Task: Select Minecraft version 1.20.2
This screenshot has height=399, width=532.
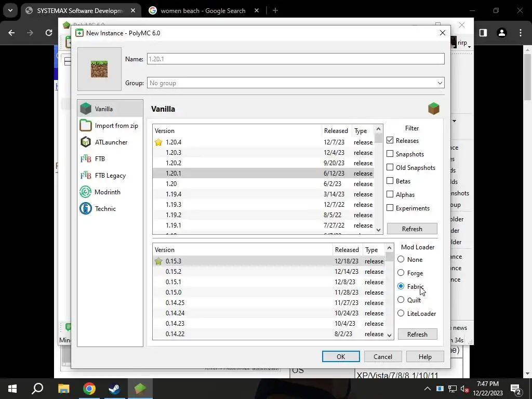Action: 263,163
